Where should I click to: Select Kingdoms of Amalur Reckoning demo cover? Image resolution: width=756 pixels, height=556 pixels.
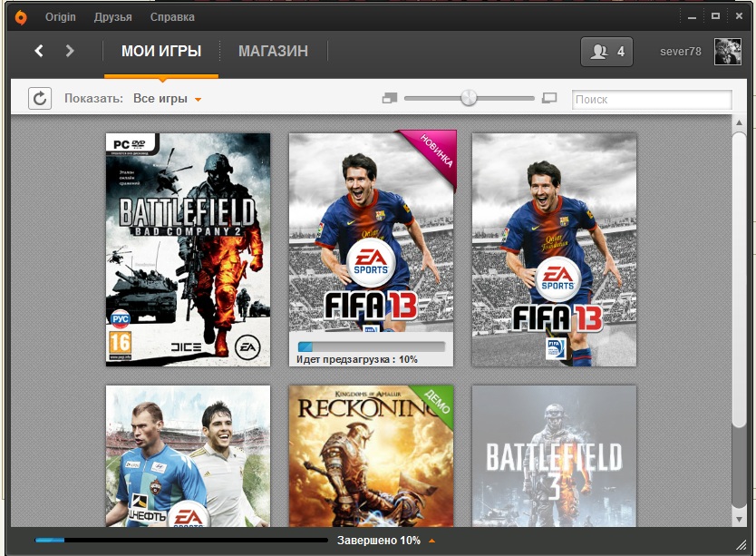pos(372,456)
